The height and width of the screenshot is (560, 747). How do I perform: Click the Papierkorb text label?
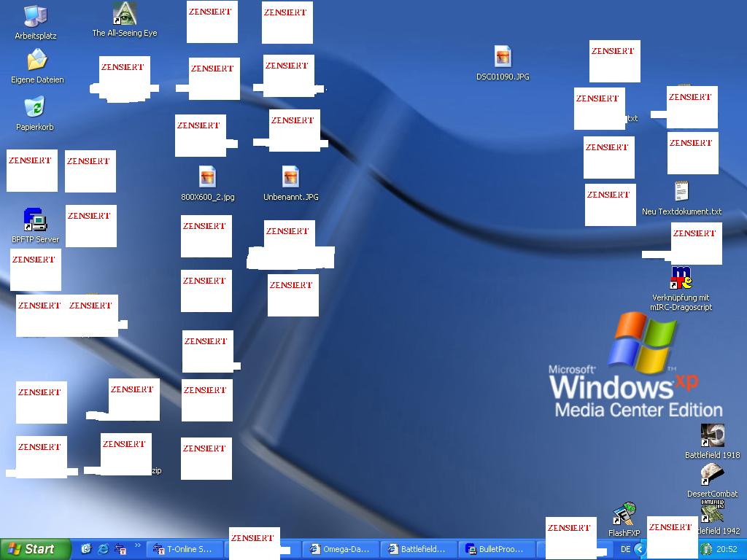point(35,127)
